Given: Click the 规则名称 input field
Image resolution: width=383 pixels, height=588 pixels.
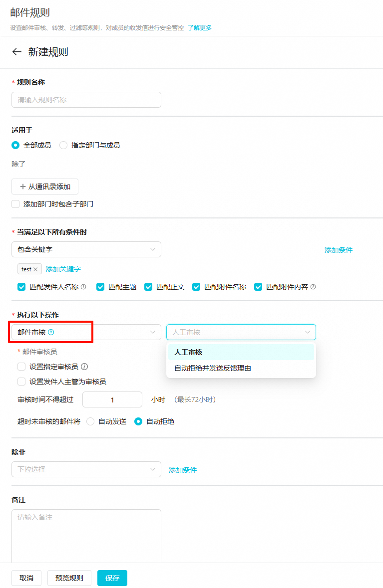Looking at the screenshot, I should tap(86, 100).
